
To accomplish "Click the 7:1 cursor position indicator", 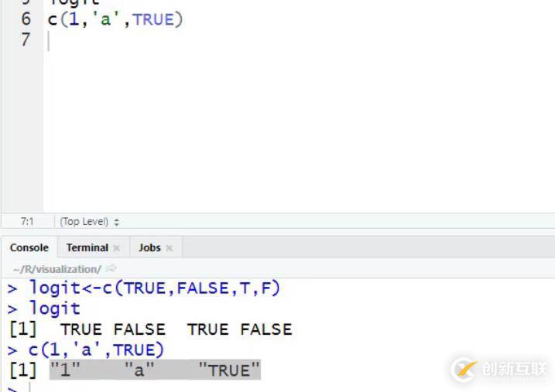I will pos(27,222).
